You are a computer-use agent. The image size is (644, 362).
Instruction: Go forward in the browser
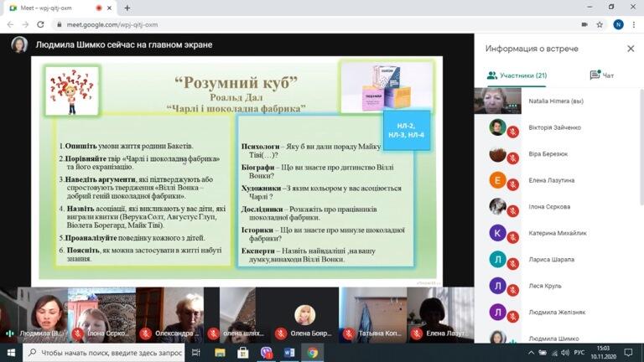[25, 24]
